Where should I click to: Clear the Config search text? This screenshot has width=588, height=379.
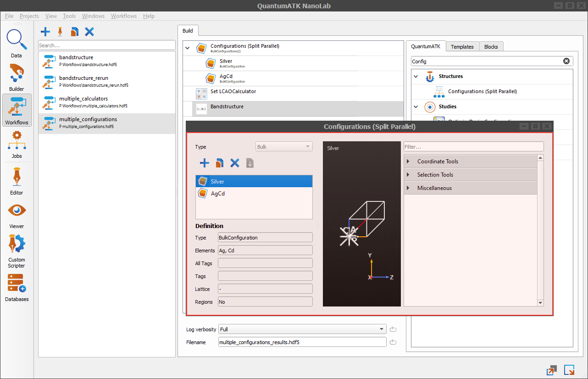coord(566,61)
